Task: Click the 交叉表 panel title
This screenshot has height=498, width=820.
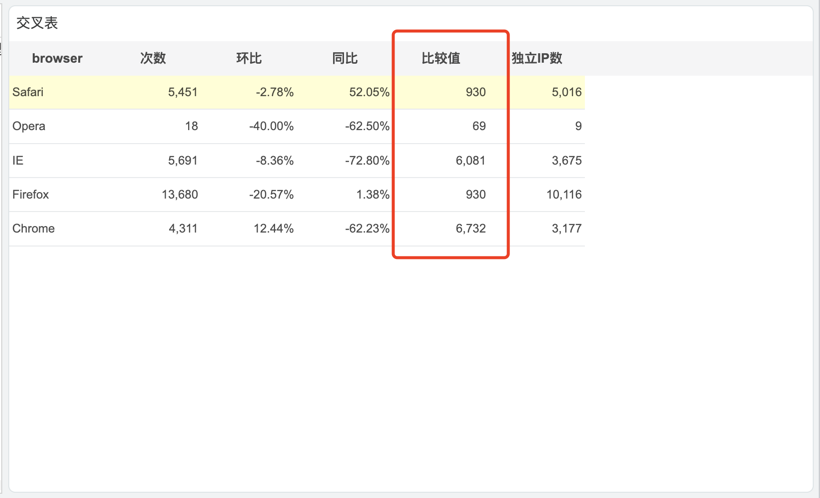Action: 37,23
